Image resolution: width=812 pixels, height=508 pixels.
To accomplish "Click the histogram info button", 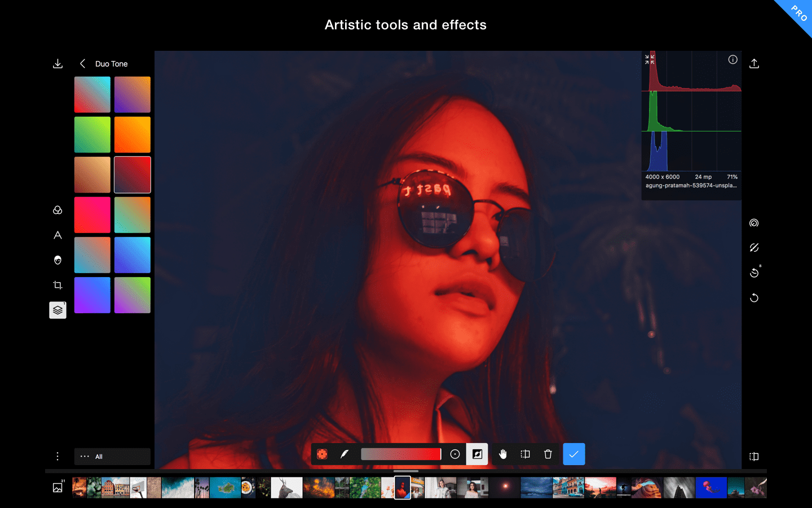I will coord(732,59).
